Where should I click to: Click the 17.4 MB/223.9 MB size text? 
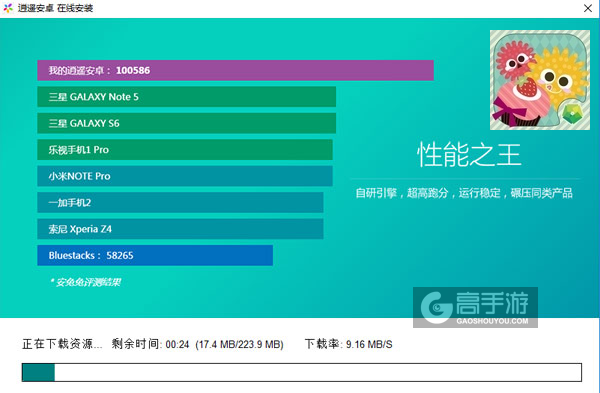pos(240,344)
